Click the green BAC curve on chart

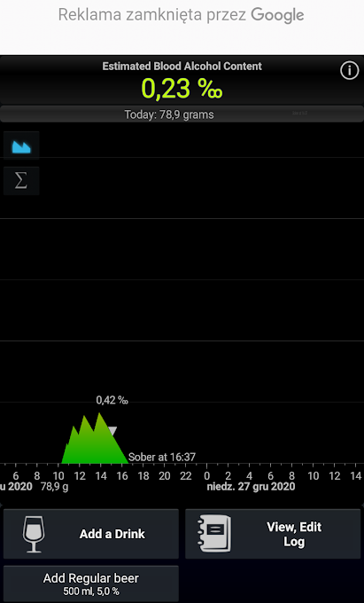pyautogui.click(x=95, y=442)
